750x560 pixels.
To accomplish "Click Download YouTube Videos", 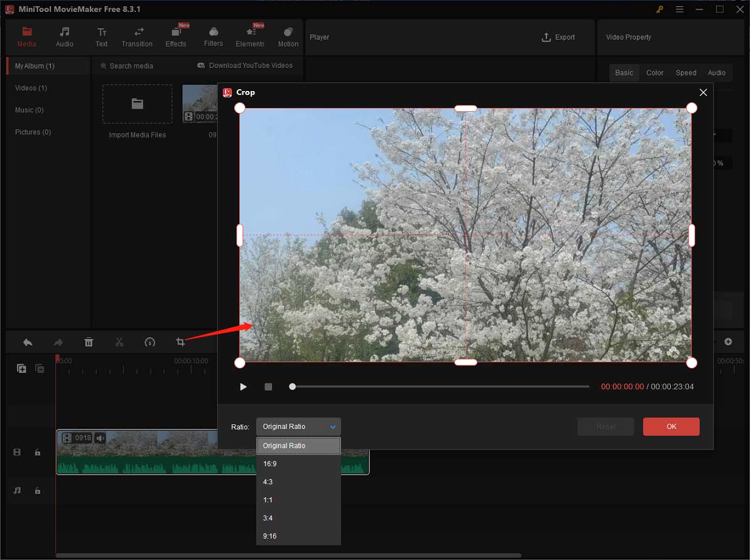I will 245,65.
